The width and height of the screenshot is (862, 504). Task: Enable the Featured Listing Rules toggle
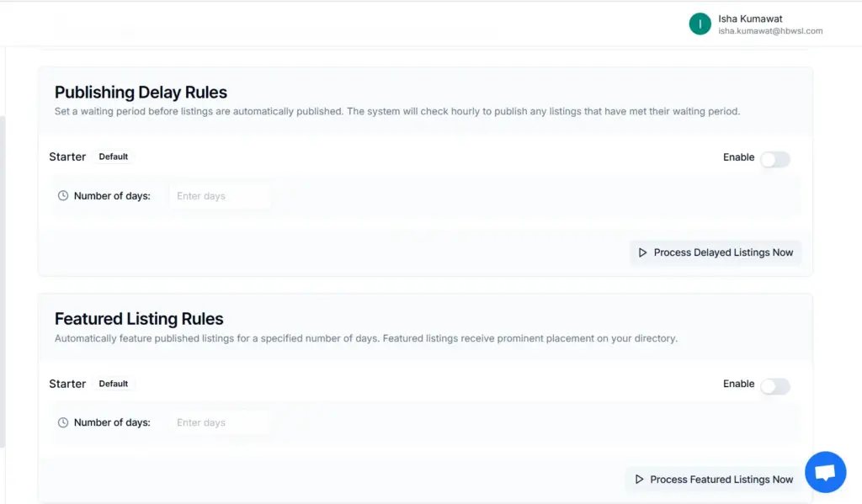coord(775,386)
